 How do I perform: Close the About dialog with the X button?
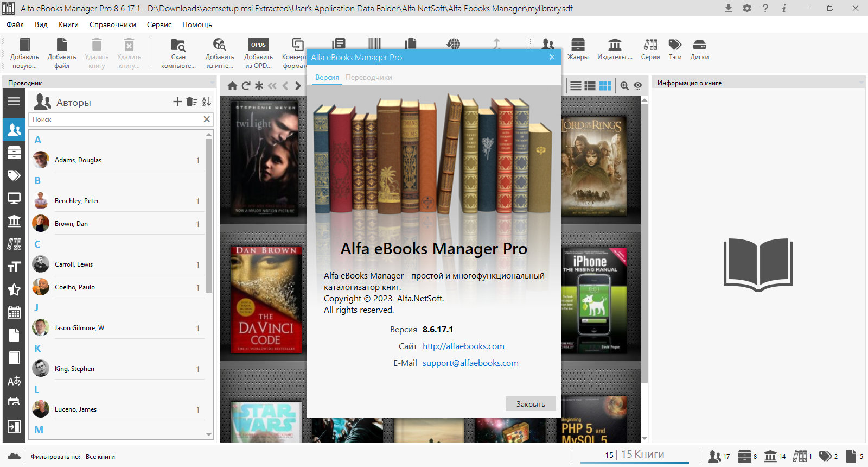click(552, 57)
